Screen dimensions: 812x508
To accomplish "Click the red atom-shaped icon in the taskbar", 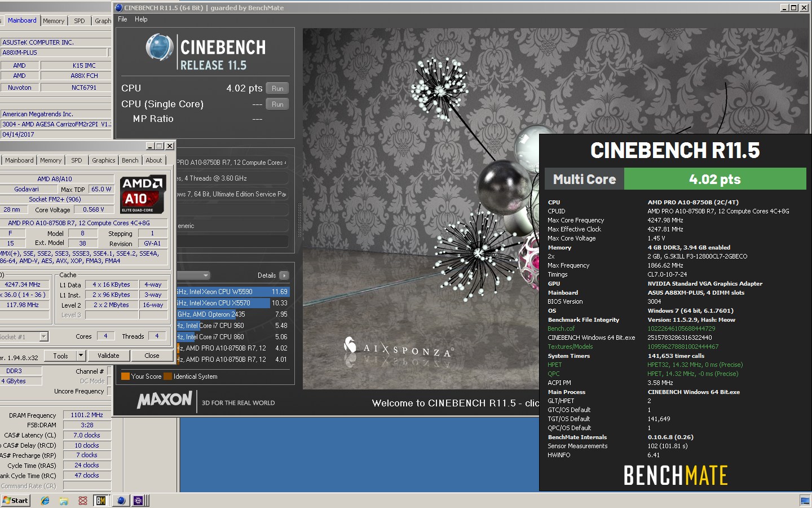I will [x=83, y=501].
